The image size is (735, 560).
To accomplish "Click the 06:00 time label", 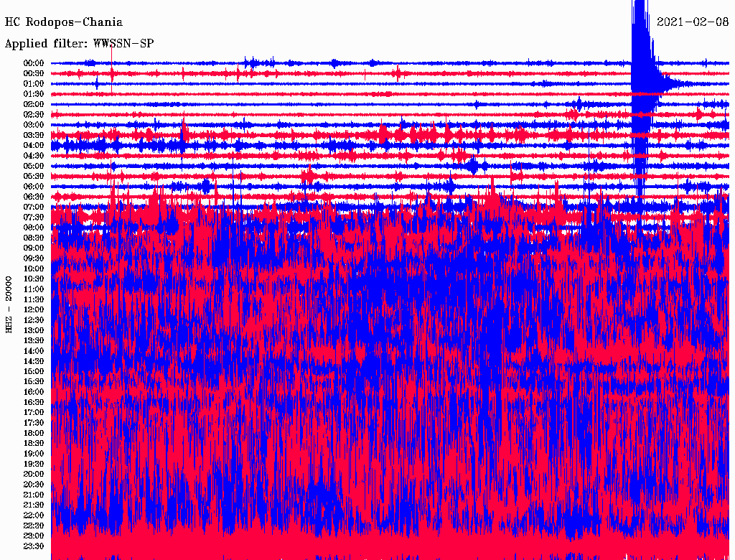I will point(34,186).
